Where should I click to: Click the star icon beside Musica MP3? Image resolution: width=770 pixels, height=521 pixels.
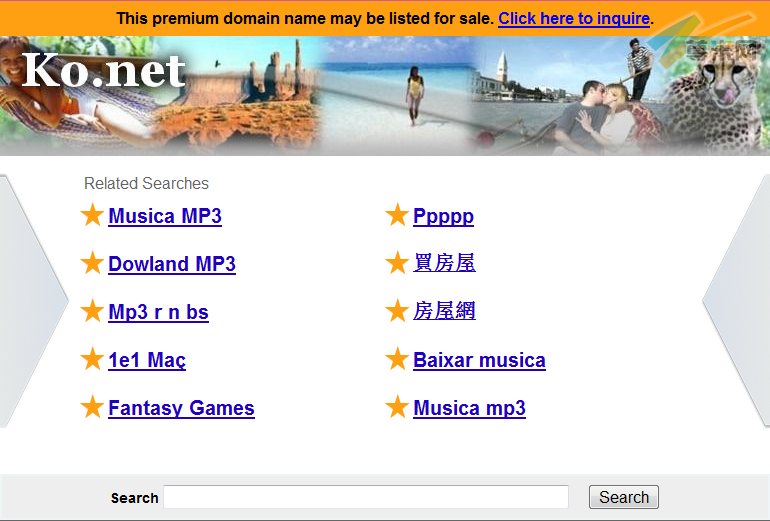[92, 215]
